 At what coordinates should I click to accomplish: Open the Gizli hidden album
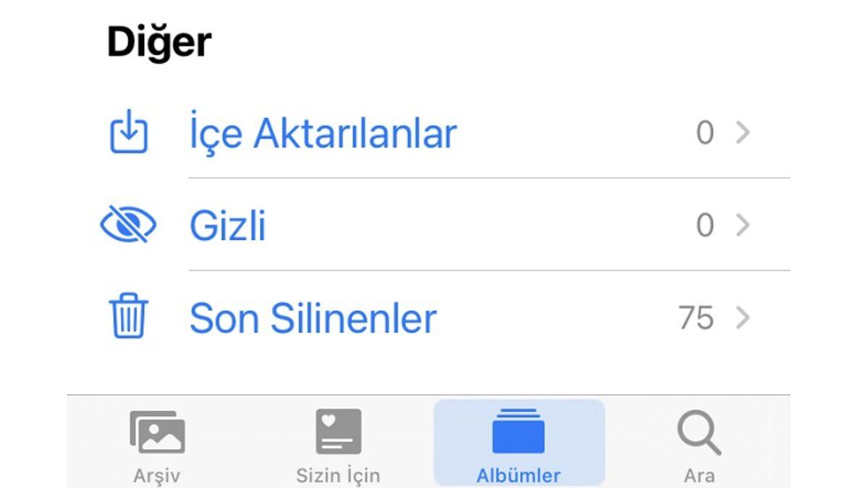[x=228, y=224]
